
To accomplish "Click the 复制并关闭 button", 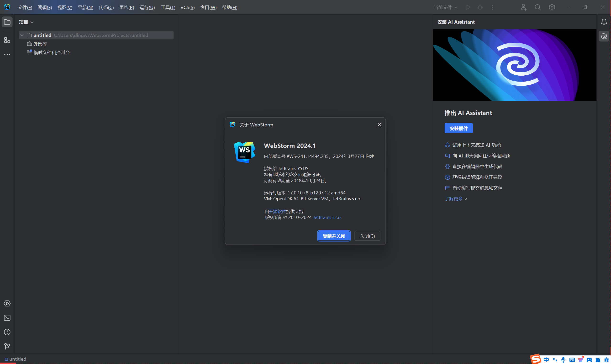I will [334, 236].
